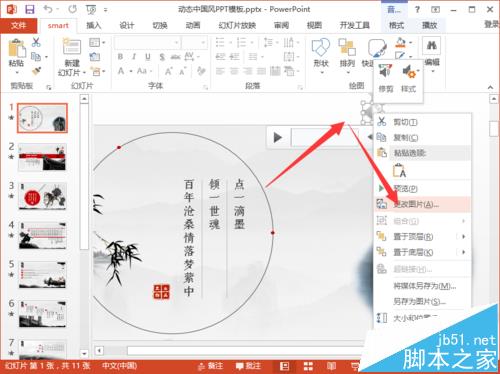The width and height of the screenshot is (500, 374).
Task: Open the font color dropdown arrow
Action: [x=131, y=71]
